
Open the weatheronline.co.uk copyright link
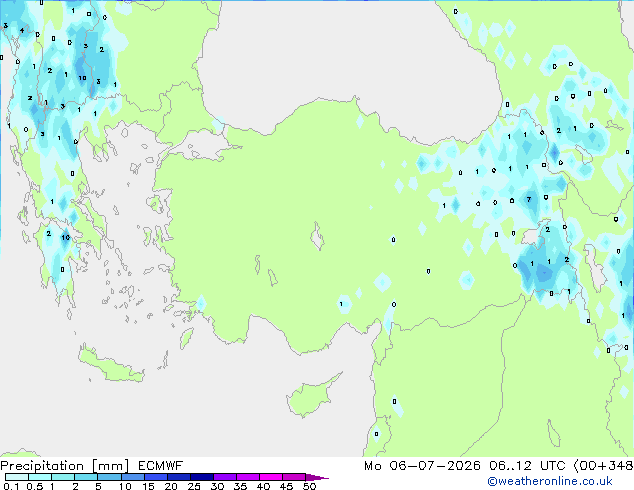click(550, 481)
